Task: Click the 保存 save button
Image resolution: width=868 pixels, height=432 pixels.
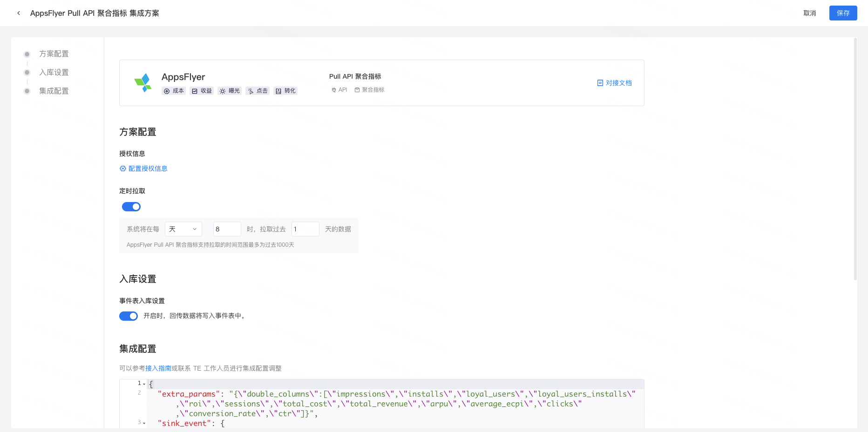Action: (843, 13)
